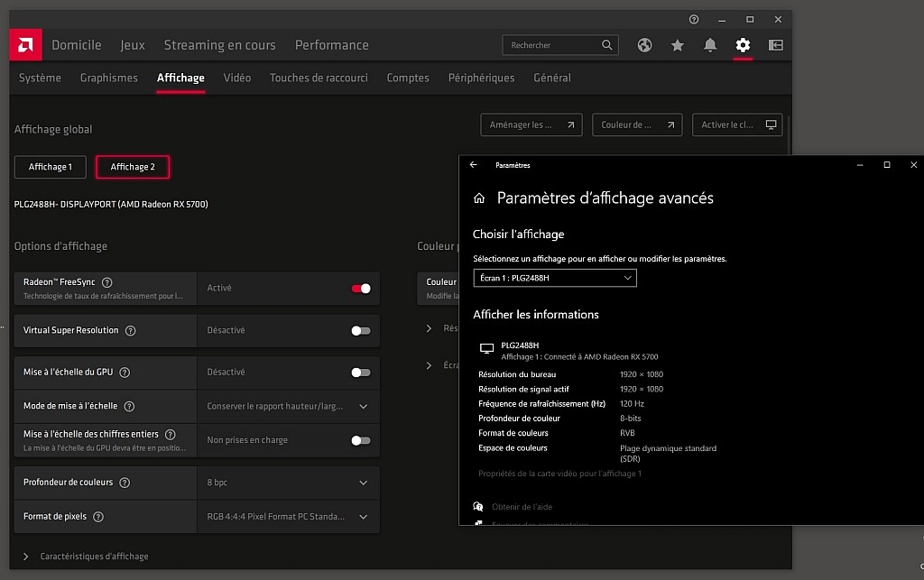Open the Domicile tab
Screen dimensions: 924x580
[77, 45]
